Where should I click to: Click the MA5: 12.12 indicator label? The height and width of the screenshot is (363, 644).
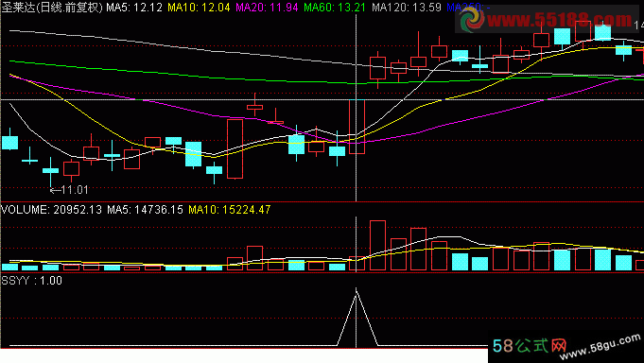click(x=134, y=8)
